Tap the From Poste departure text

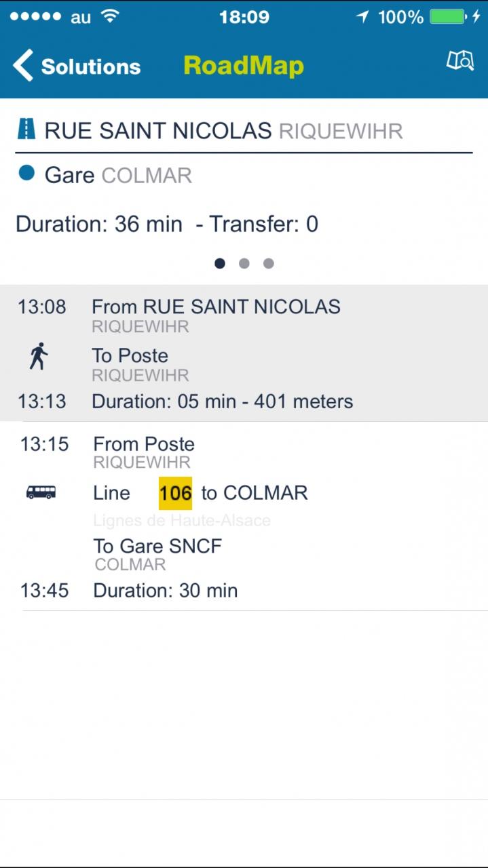(x=144, y=444)
